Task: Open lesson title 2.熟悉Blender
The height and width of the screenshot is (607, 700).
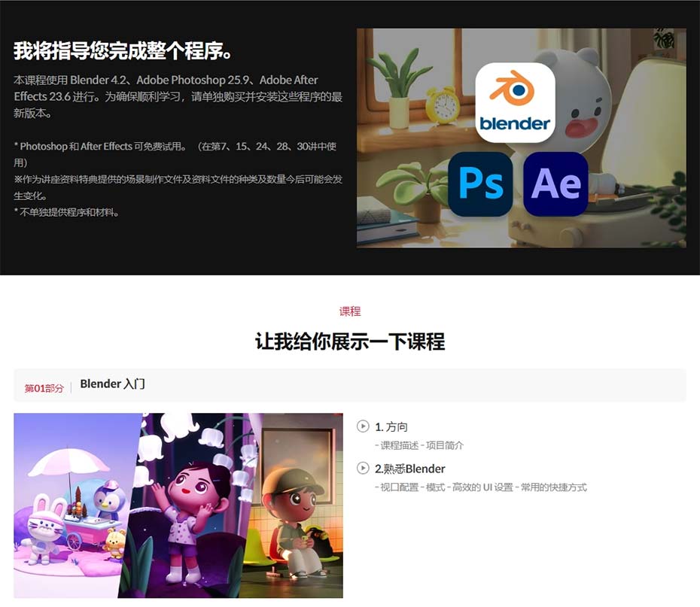Action: point(409,469)
